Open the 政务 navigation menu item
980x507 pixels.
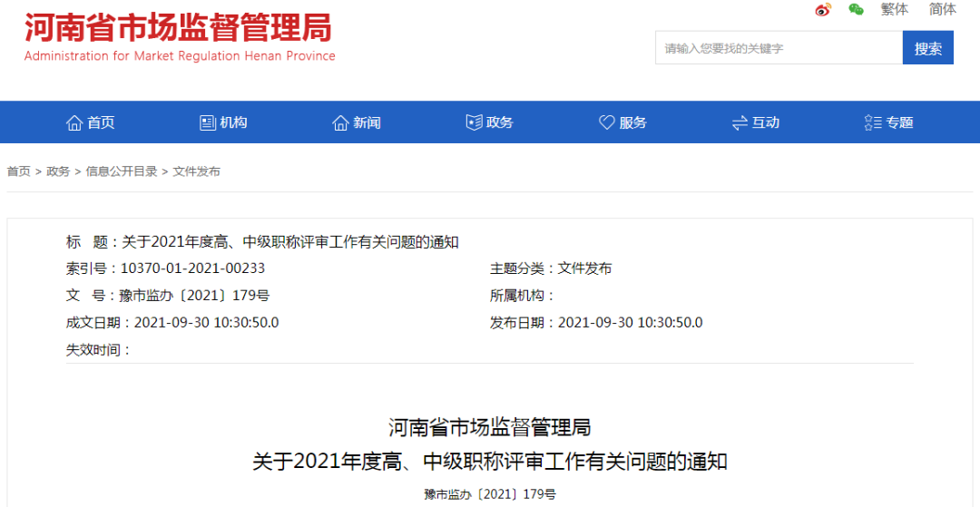[x=499, y=122]
